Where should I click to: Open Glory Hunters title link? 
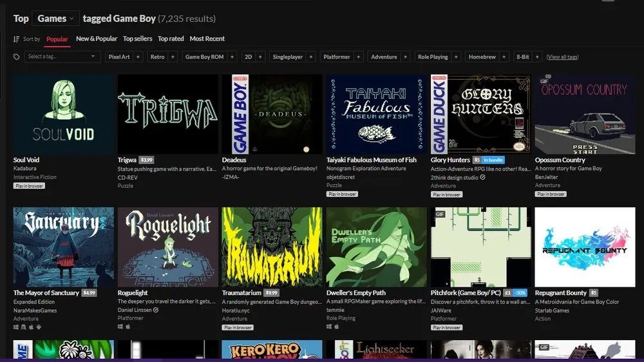[450, 160]
